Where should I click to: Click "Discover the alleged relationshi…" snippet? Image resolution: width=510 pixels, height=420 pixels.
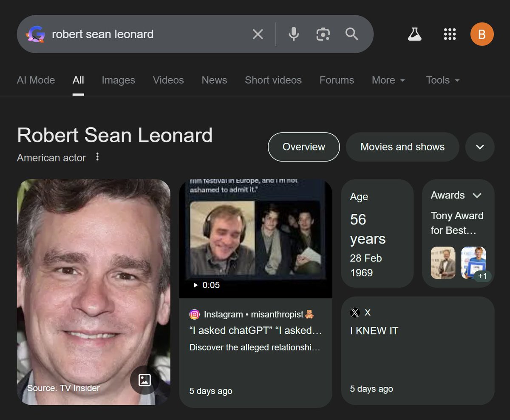255,347
